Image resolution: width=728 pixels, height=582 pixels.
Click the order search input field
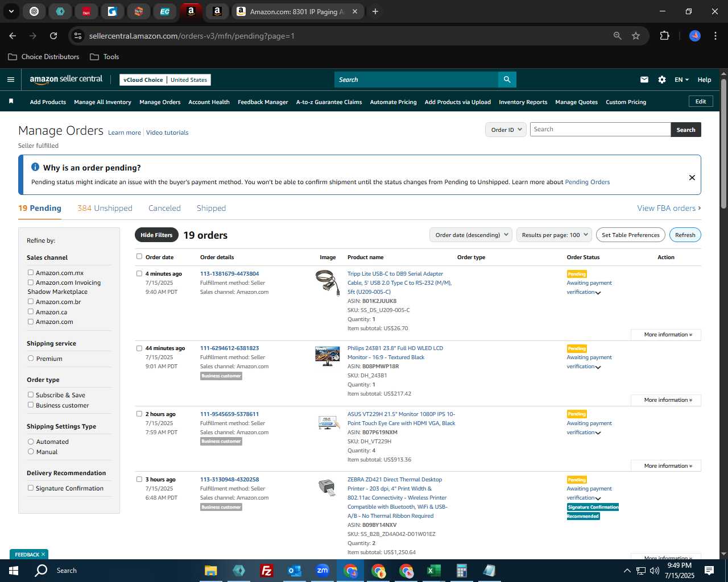600,130
